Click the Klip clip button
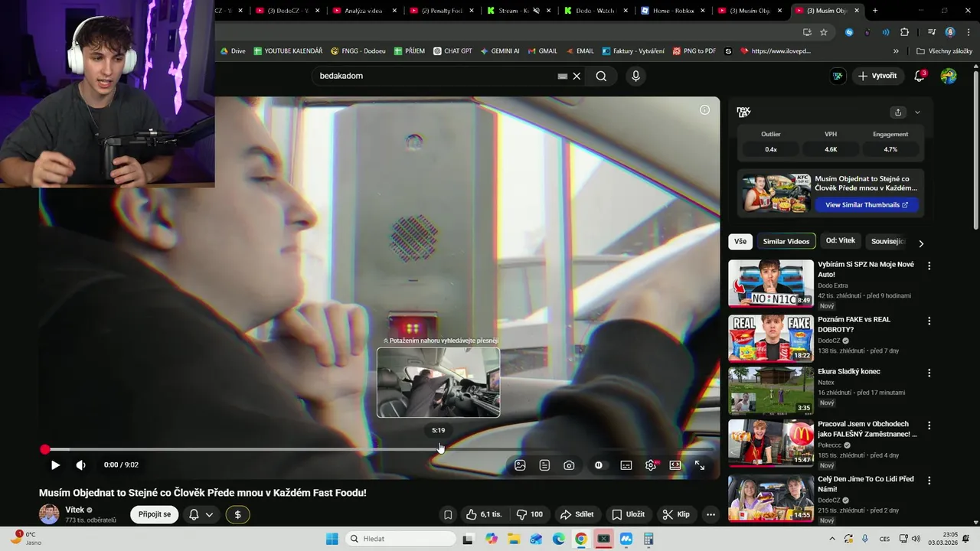 pos(676,514)
